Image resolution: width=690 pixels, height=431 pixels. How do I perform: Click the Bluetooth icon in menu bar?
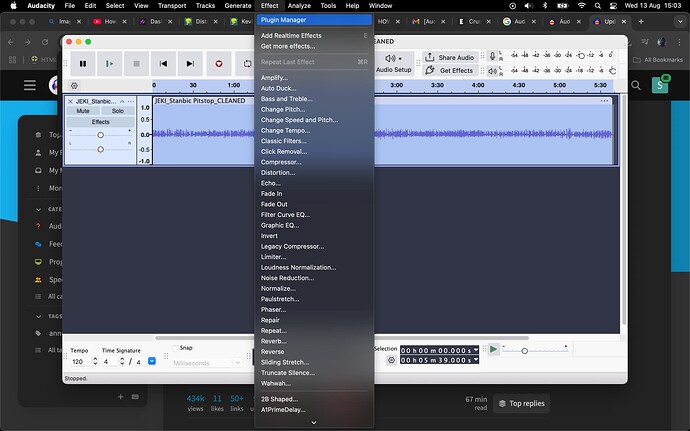point(545,6)
